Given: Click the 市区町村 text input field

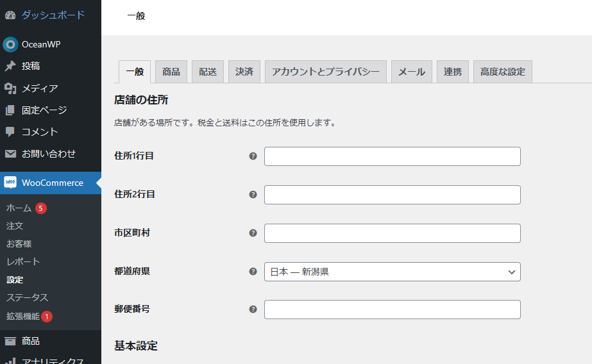Looking at the screenshot, I should (x=392, y=233).
